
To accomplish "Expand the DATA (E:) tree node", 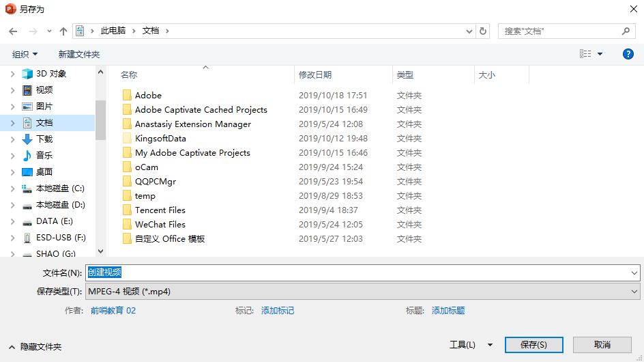I will 12,221.
